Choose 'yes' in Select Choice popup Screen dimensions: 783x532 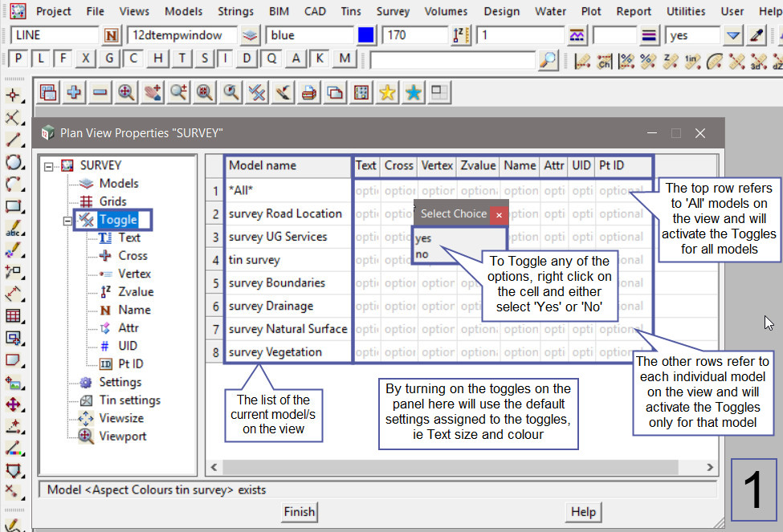click(x=424, y=238)
